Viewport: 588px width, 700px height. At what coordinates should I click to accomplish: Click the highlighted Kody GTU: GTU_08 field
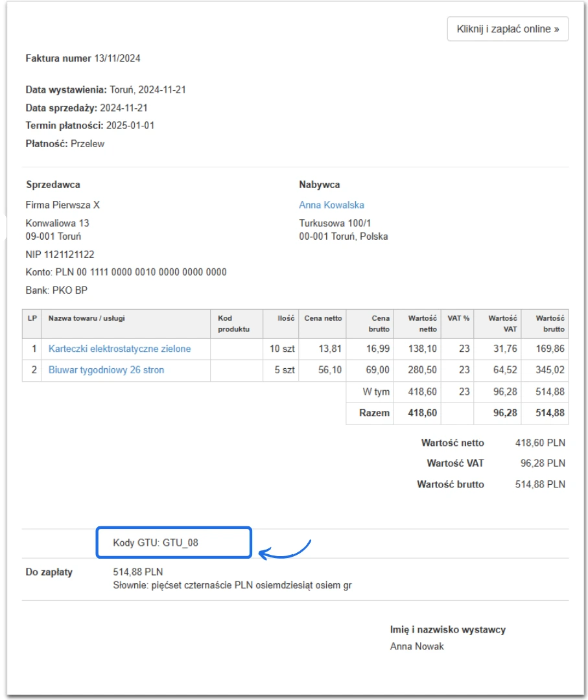[x=173, y=542]
